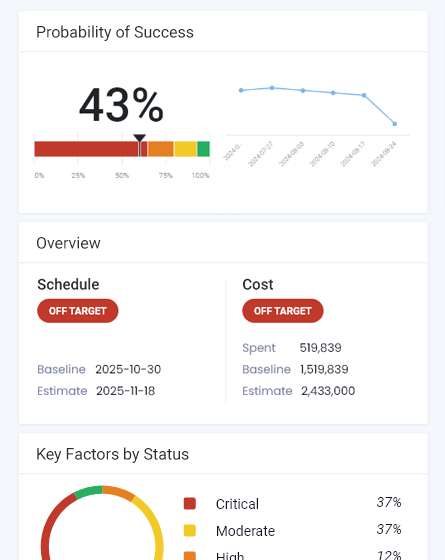
Task: Select the 2024-08-10 trend chart point
Action: pyautogui.click(x=333, y=93)
